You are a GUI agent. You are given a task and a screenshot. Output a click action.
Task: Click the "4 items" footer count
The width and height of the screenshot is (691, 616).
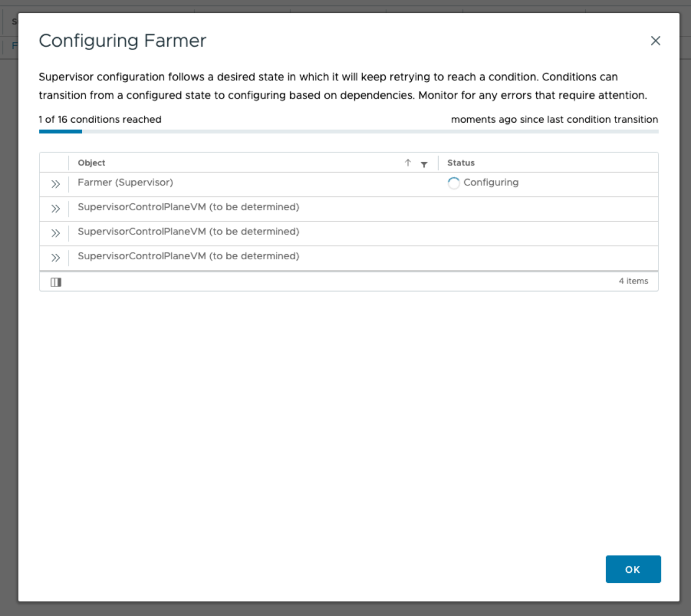pyautogui.click(x=633, y=281)
